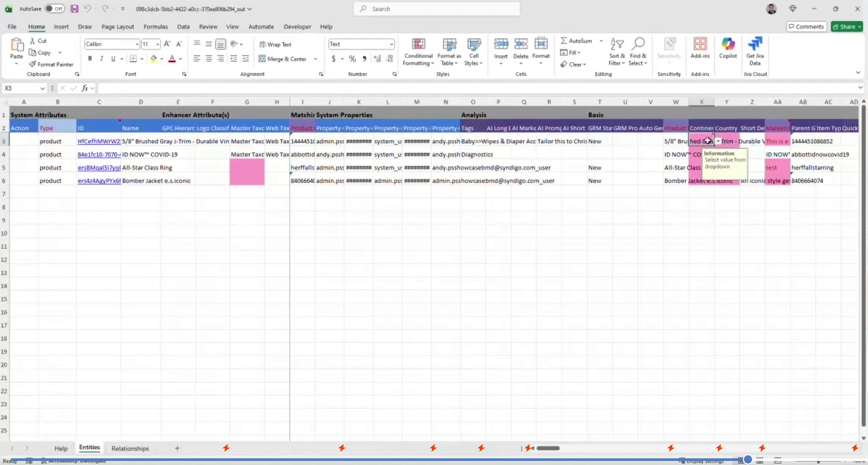Open the Comments pane
This screenshot has height=465, width=868.
pyautogui.click(x=806, y=26)
